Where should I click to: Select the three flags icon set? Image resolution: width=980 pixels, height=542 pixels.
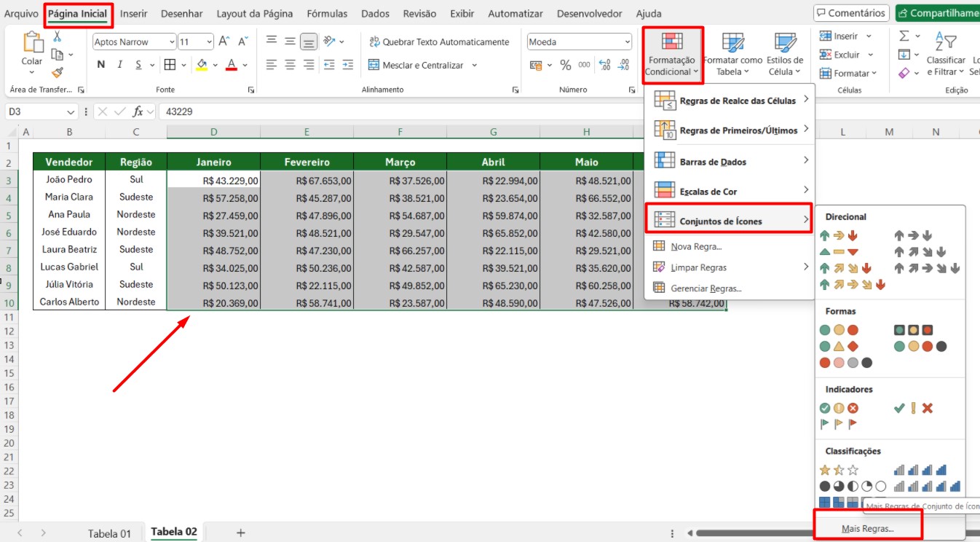839,424
